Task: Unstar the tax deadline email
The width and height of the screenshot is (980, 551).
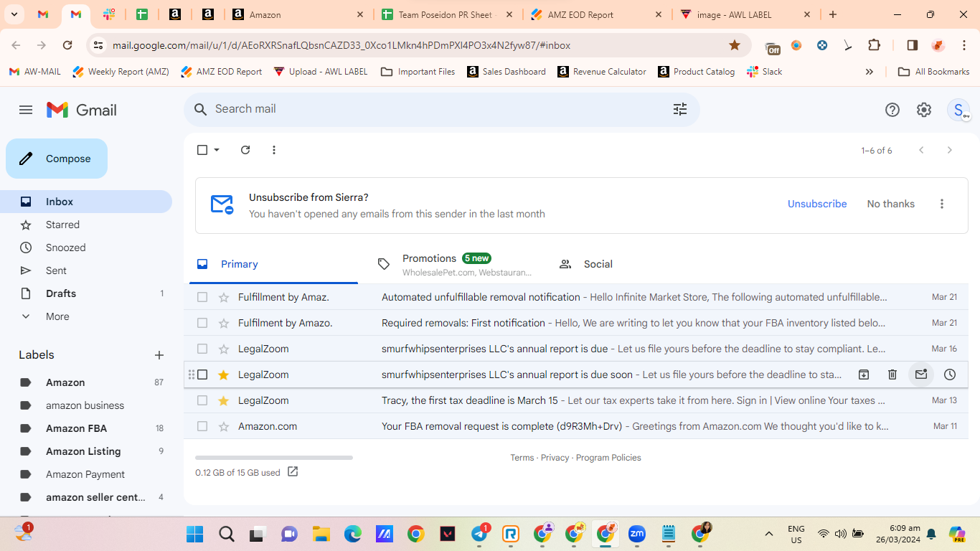Action: pos(223,400)
